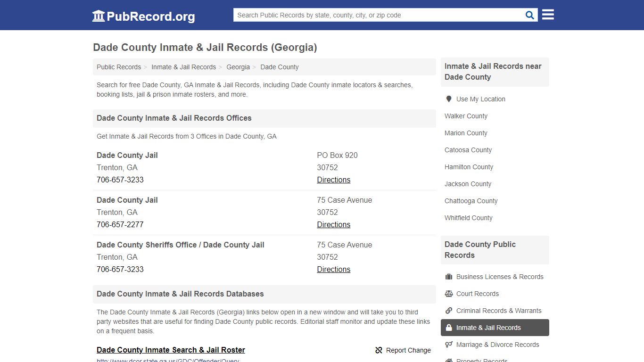Viewport: 644px width, 362px height.
Task: Open Whitfield County records
Action: pos(468,218)
